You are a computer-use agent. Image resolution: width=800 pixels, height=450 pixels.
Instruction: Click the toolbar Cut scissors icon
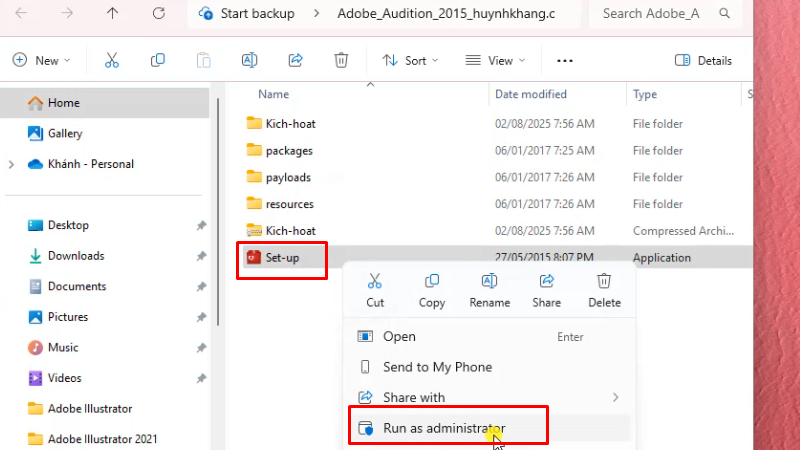point(112,60)
